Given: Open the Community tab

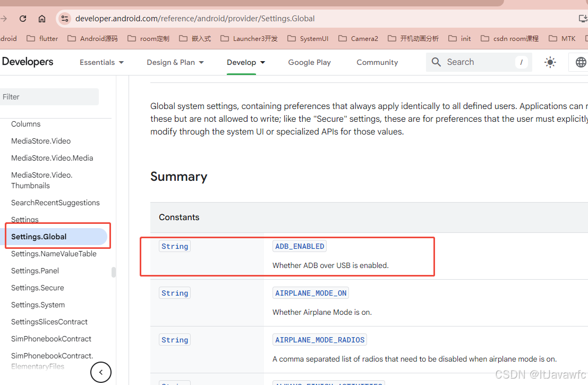Looking at the screenshot, I should pyautogui.click(x=377, y=62).
